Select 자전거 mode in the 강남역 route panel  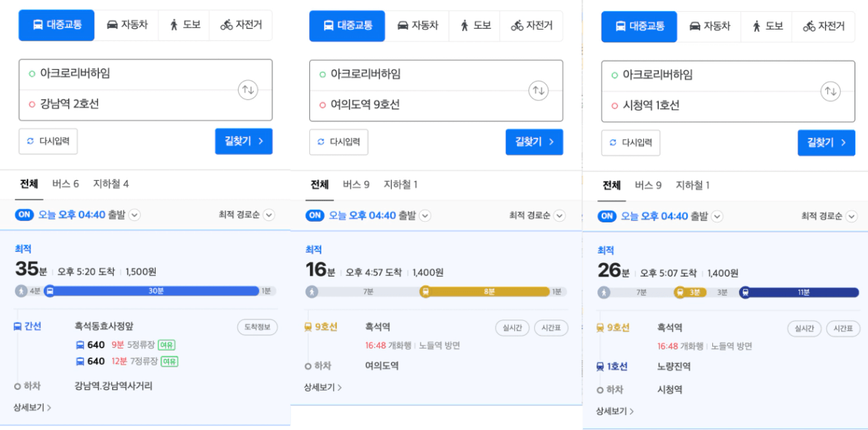[241, 25]
